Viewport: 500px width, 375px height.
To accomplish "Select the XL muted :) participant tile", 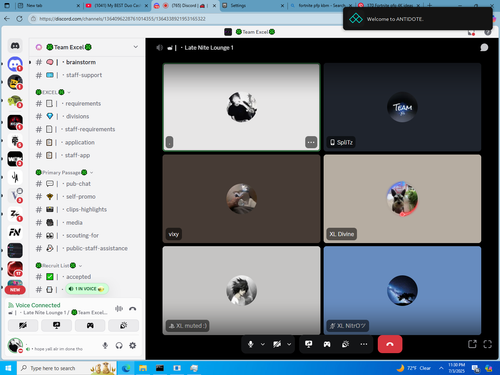I will (241, 290).
